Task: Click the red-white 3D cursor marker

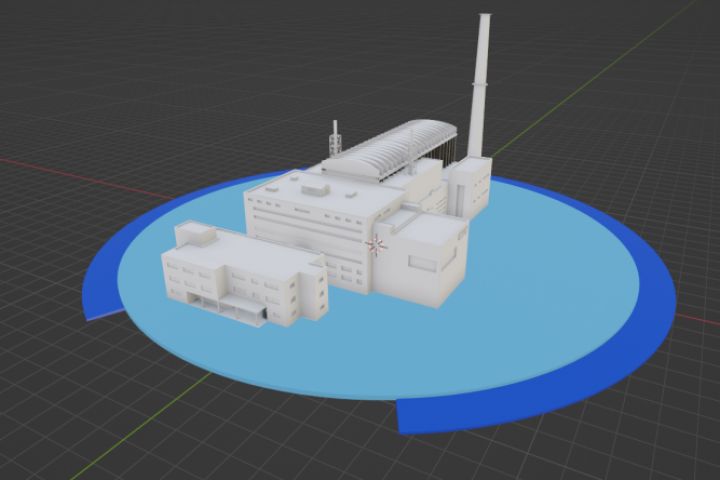Action: [x=376, y=245]
